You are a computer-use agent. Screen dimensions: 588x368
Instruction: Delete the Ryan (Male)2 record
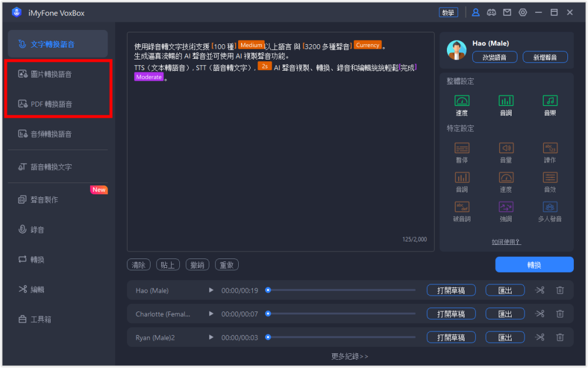coord(560,337)
